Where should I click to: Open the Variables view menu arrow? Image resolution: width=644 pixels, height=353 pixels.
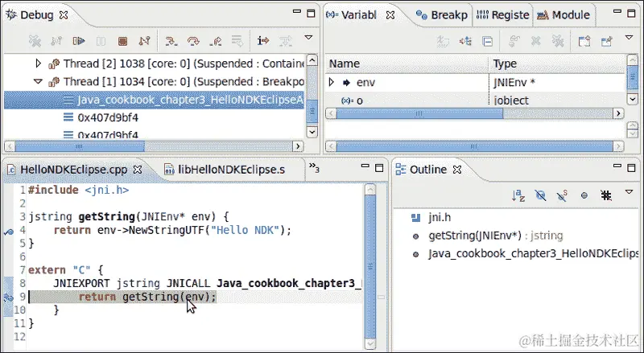629,37
